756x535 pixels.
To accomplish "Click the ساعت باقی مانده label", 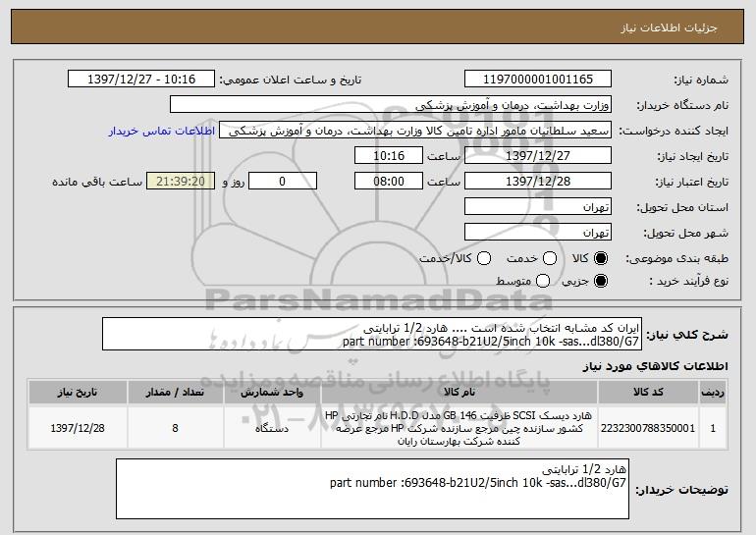I will click(97, 182).
